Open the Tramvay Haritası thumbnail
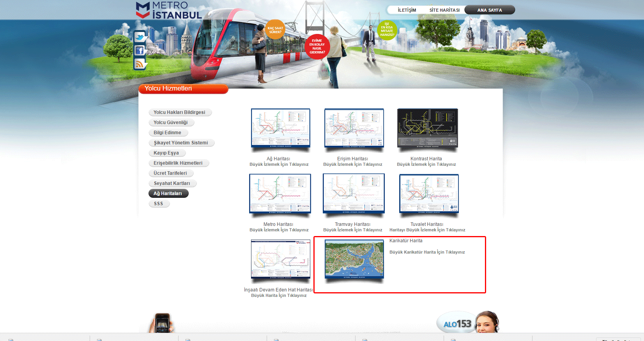This screenshot has height=341, width=644. pyautogui.click(x=354, y=194)
